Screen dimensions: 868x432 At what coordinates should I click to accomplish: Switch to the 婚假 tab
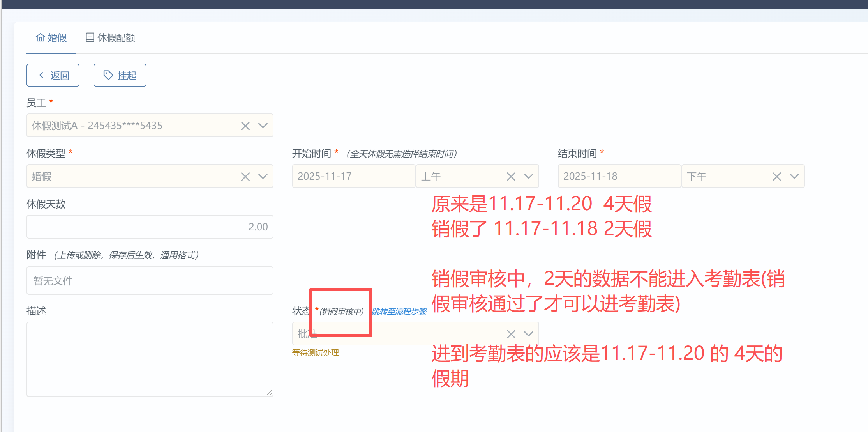(51, 38)
